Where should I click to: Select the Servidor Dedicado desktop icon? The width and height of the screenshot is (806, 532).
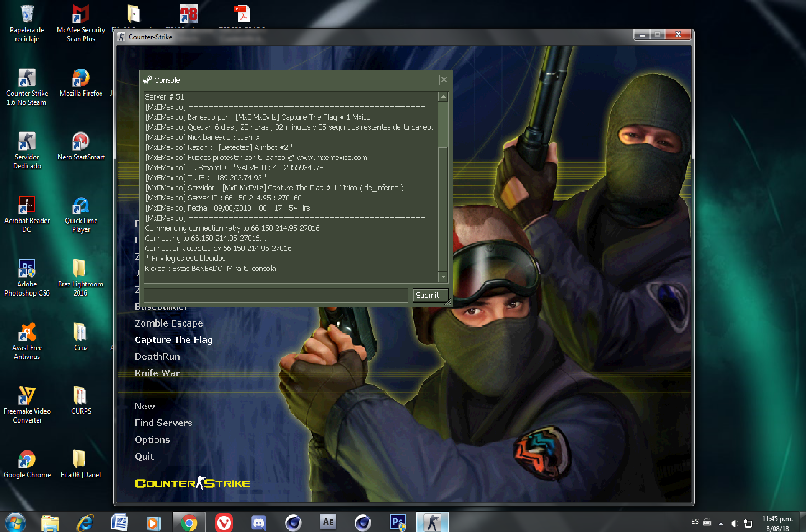click(27, 150)
